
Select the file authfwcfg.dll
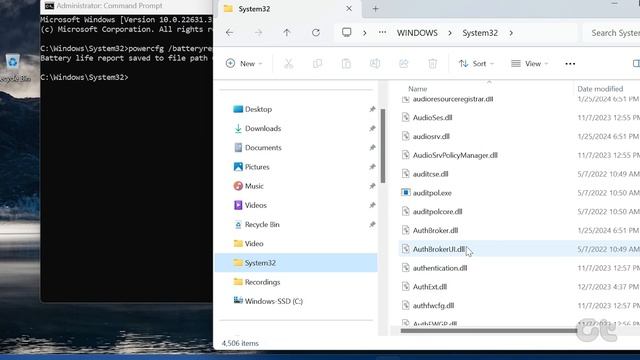[433, 306]
